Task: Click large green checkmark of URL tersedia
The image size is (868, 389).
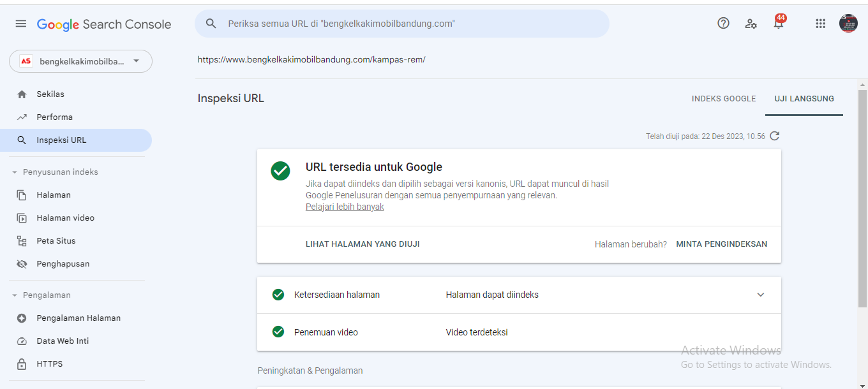Action: [x=280, y=171]
